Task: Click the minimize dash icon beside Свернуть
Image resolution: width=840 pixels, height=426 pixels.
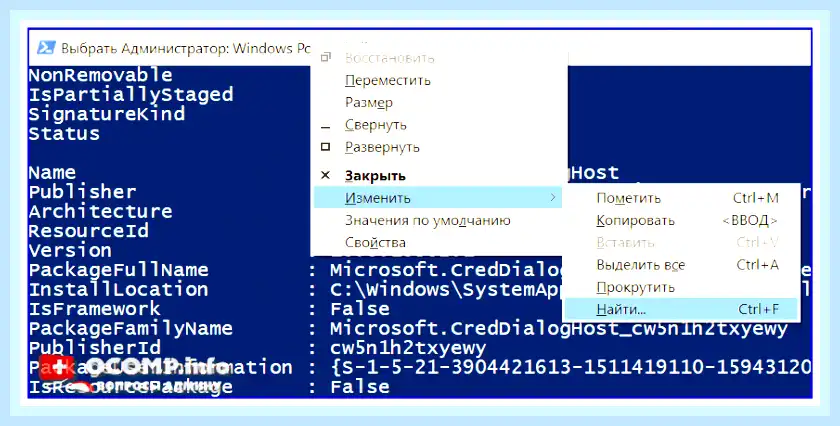Action: tap(325, 128)
